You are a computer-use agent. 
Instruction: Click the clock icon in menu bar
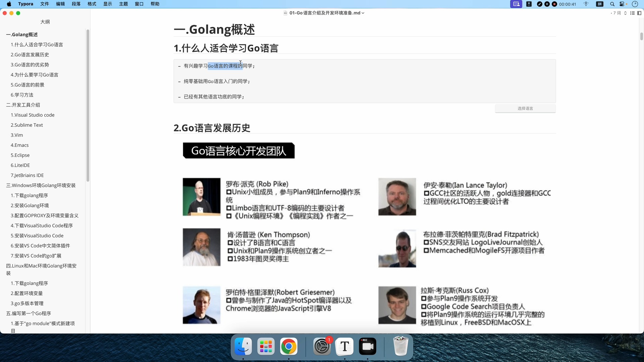[x=635, y=4]
